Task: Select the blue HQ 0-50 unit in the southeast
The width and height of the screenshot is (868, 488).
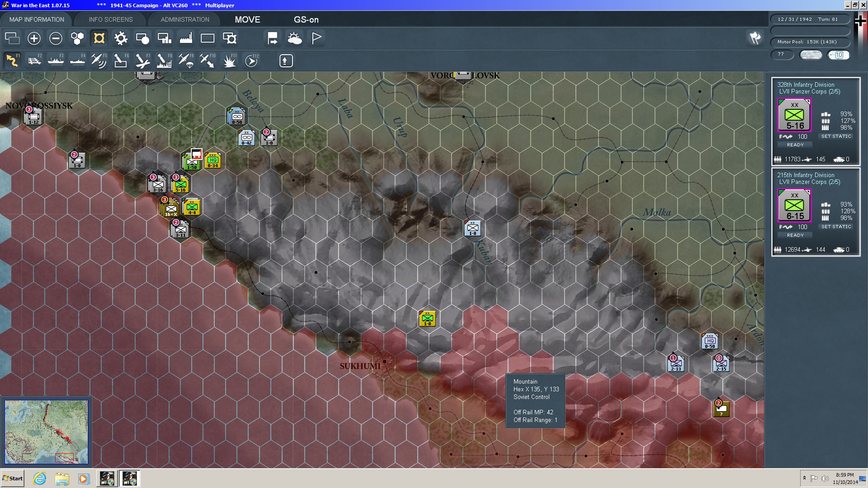Action: [x=710, y=341]
